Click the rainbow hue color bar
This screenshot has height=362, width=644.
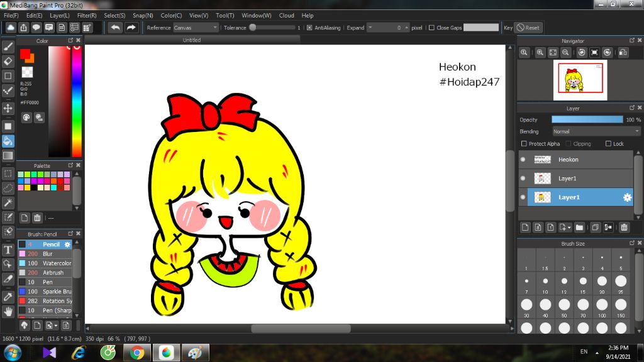[77, 101]
